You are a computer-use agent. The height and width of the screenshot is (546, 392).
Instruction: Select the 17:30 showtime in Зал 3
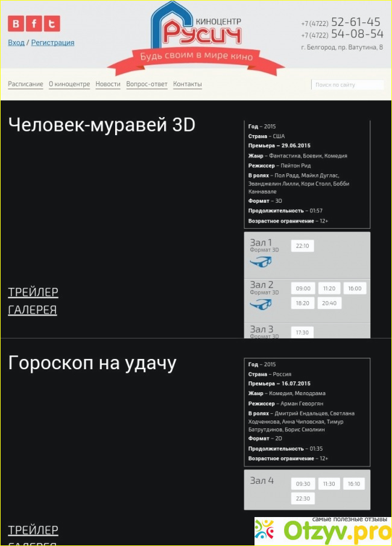(302, 332)
